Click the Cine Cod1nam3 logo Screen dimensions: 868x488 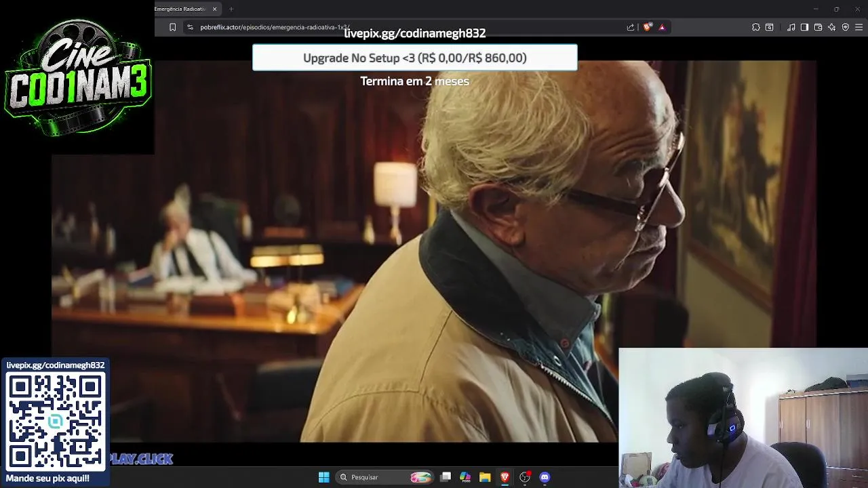click(x=77, y=77)
